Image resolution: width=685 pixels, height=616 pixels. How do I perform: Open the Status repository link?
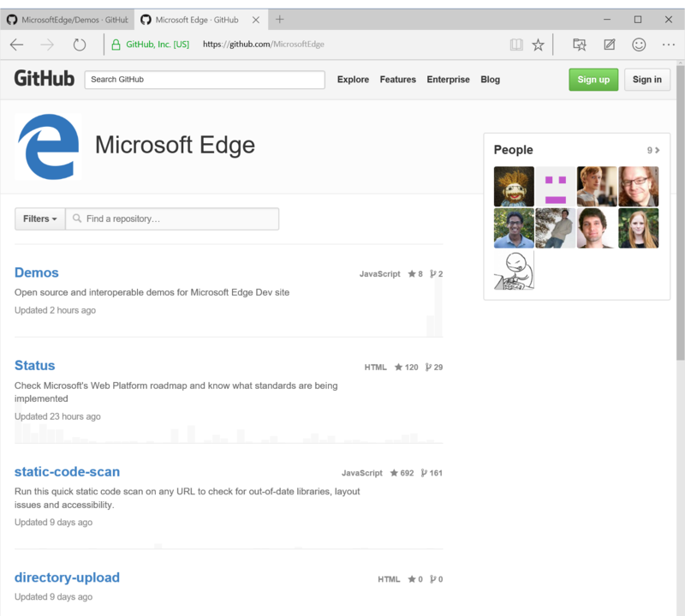[35, 366]
